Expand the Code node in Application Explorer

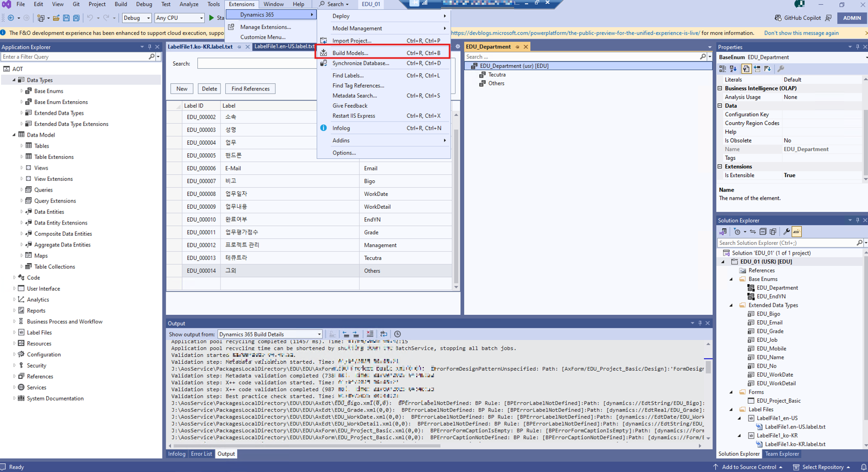click(x=14, y=278)
